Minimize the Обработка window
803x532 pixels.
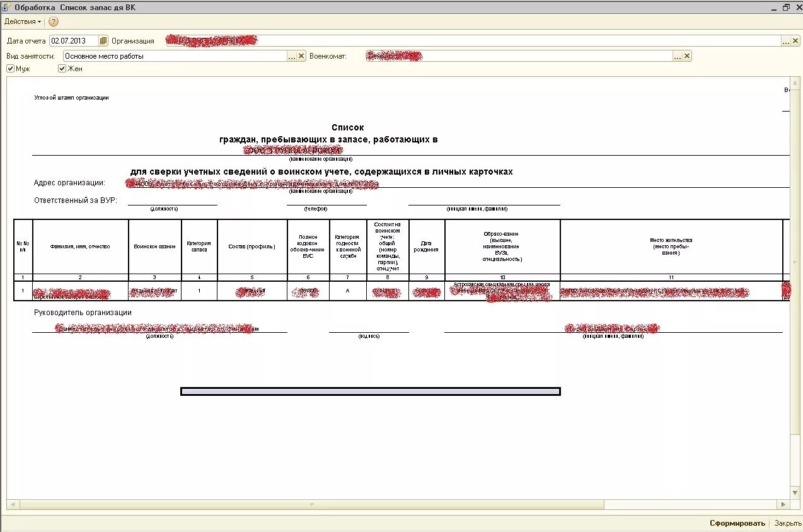775,8
